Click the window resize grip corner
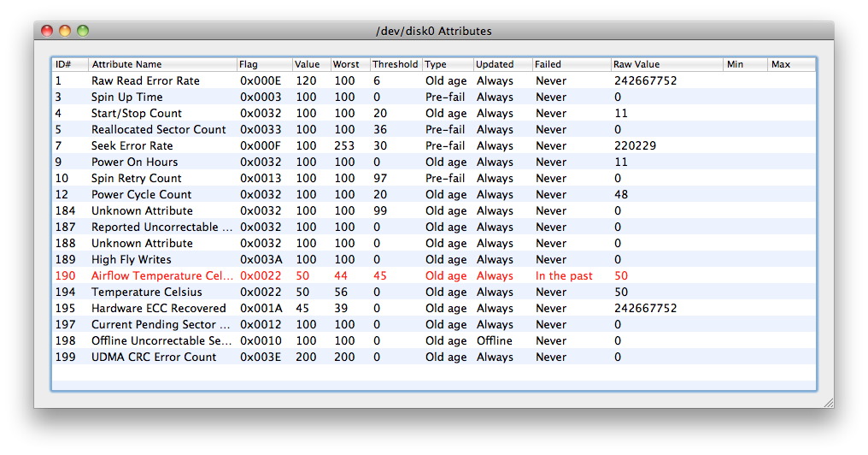This screenshot has height=455, width=868. (829, 403)
